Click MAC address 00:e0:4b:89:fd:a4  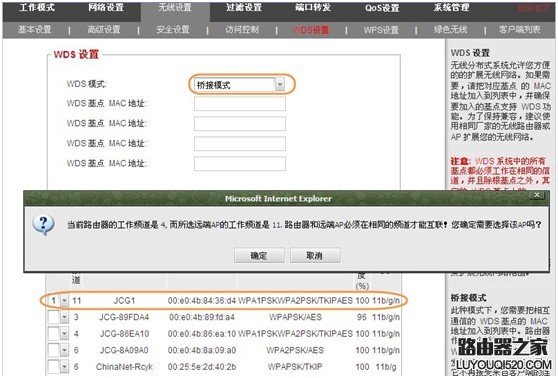point(202,317)
